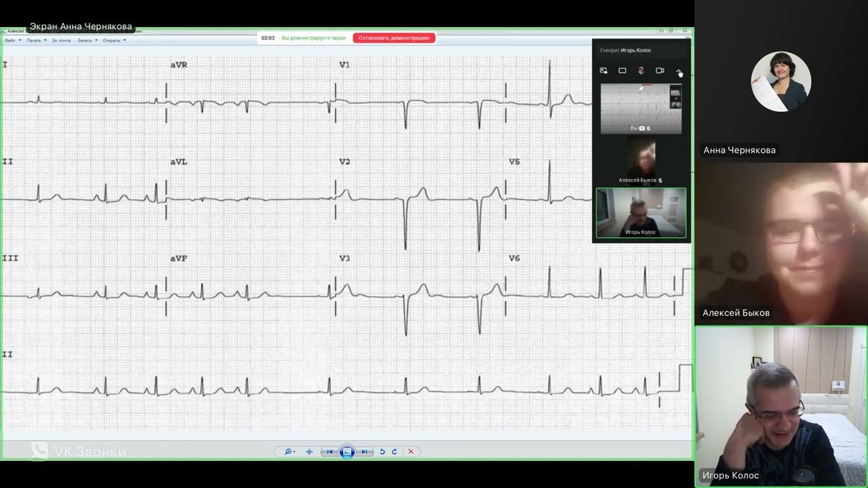Click the V2 lead label
Image resolution: width=868 pixels, height=488 pixels.
point(344,162)
